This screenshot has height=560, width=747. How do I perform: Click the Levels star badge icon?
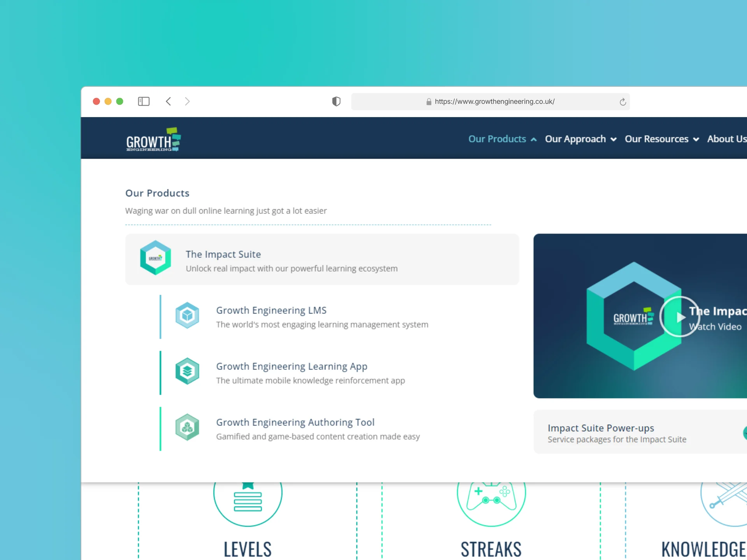248,499
